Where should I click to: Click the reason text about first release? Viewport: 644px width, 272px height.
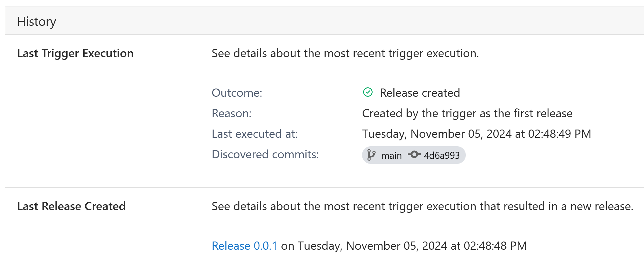point(467,113)
